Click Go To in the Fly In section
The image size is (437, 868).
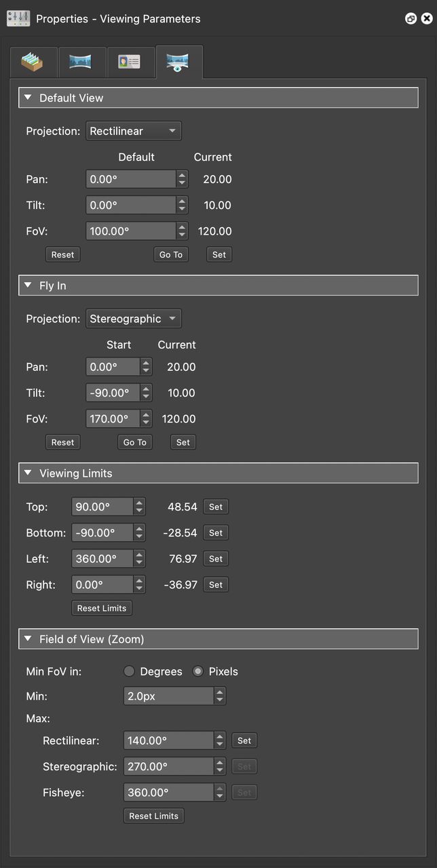coord(134,441)
